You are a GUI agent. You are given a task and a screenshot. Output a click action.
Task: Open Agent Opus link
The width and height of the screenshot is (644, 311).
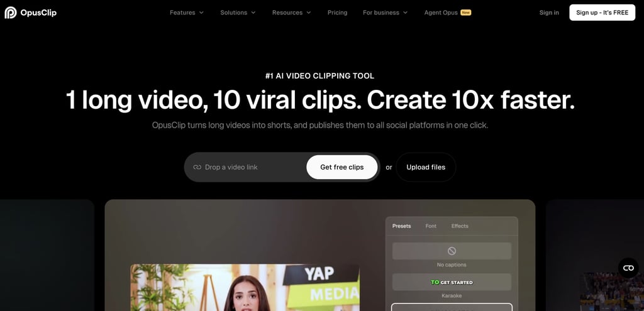click(441, 13)
